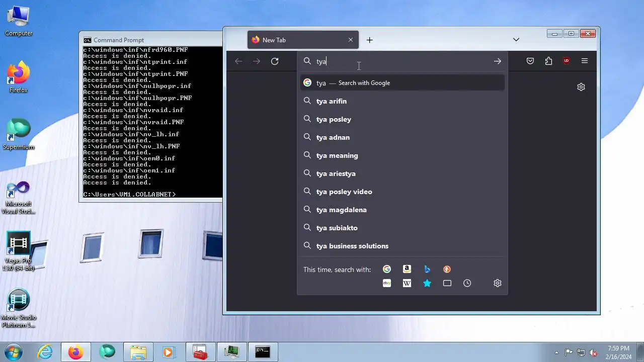Choose suggestion 'tya business solutions'
The image size is (644, 362).
point(403,246)
